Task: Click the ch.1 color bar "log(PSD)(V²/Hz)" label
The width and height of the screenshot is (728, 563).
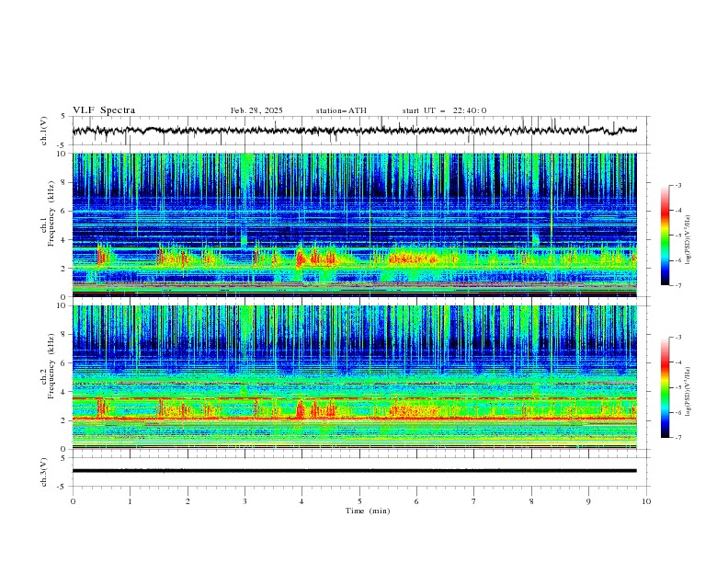Action: pyautogui.click(x=688, y=240)
